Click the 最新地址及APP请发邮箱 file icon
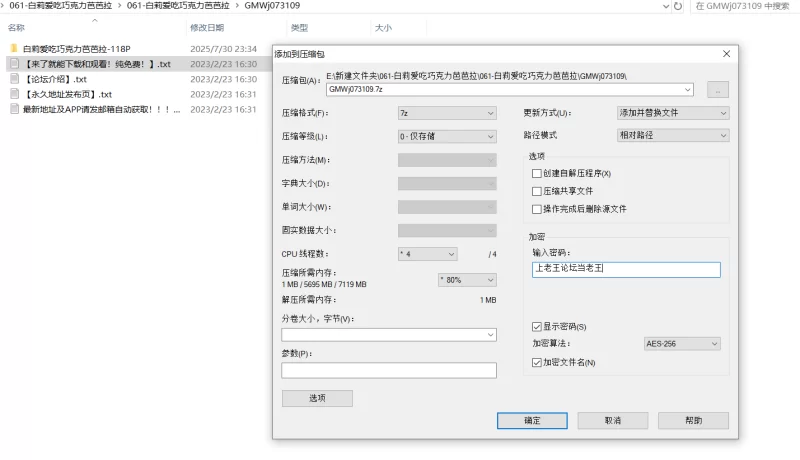The width and height of the screenshot is (800, 460). 14,109
